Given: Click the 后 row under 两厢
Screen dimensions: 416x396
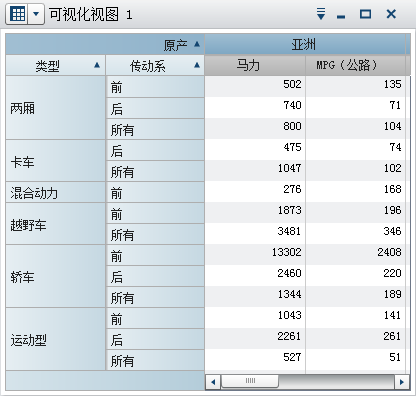Looking at the screenshot, I should click(155, 108).
